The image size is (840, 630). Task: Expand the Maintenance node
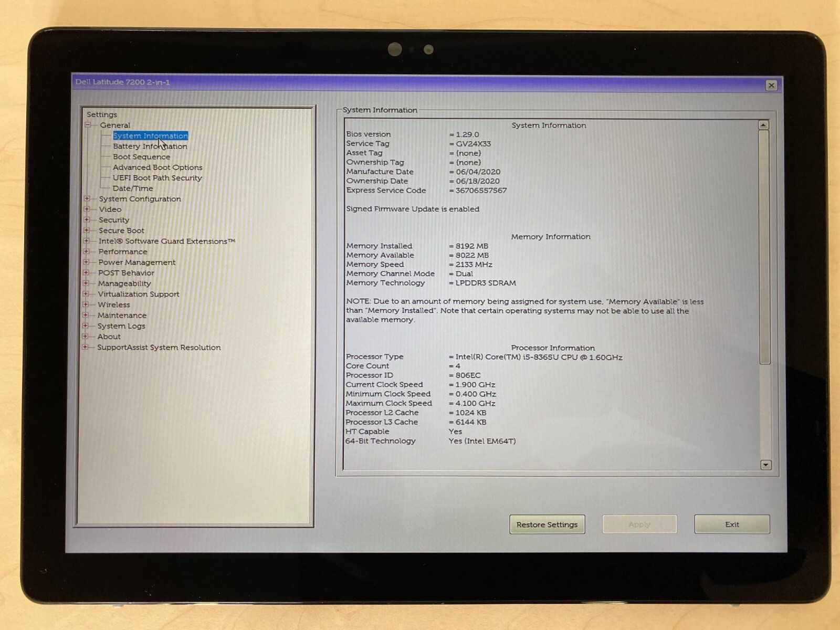[86, 315]
